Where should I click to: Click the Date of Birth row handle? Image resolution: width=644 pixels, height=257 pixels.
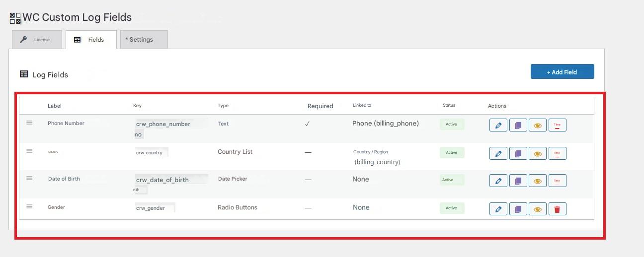[x=29, y=178]
